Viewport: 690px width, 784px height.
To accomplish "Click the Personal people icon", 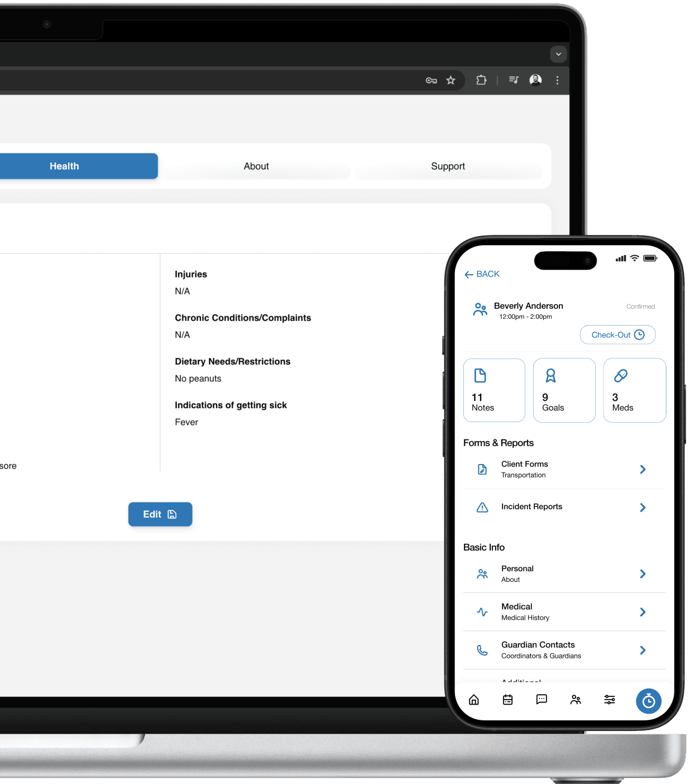I will pos(482,574).
